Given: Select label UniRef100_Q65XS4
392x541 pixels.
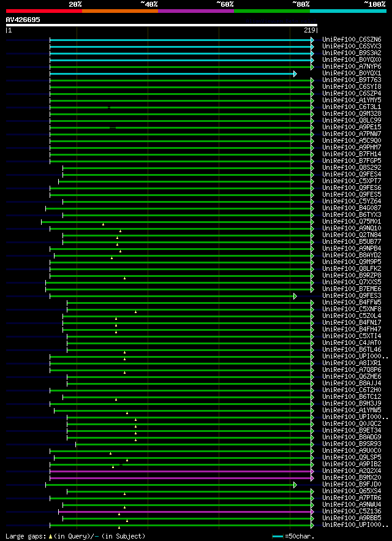Looking at the screenshot, I should [352, 491].
